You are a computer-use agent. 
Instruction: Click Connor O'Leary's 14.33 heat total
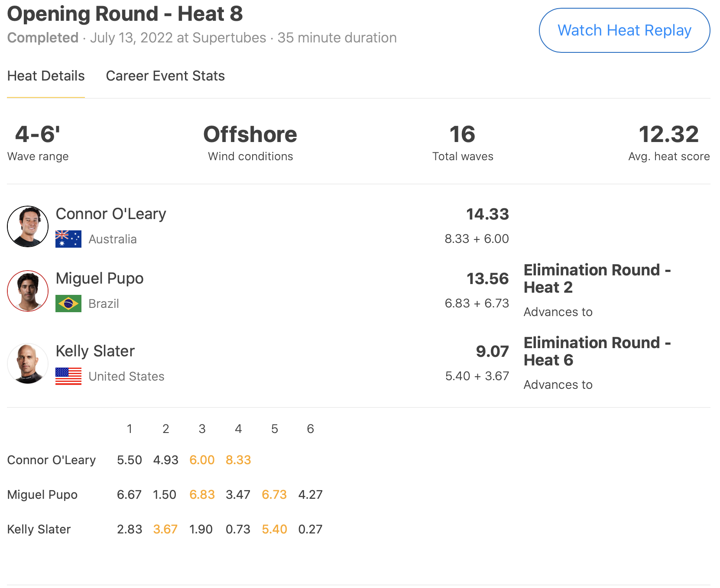tap(487, 214)
